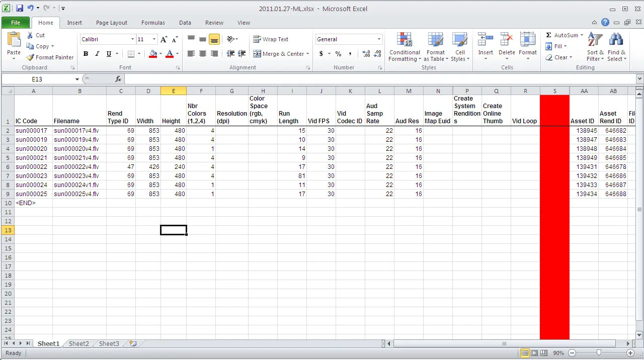Select the Sheet2 worksheet tab

coord(78,343)
